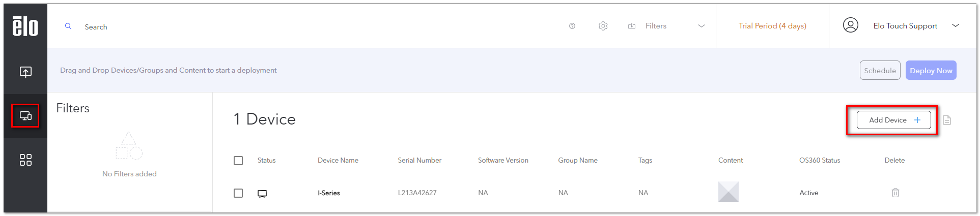980x216 pixels.
Task: Open the help question mark icon
Action: 572,26
